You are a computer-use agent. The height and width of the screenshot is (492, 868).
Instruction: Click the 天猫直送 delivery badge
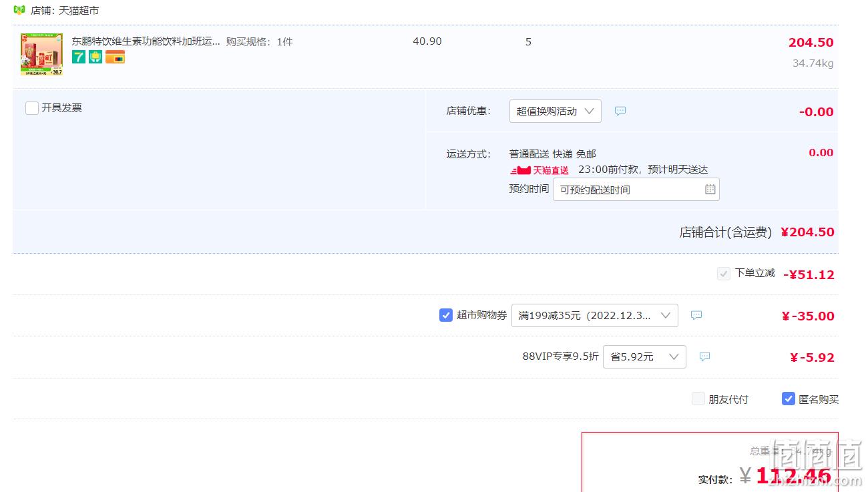(539, 170)
